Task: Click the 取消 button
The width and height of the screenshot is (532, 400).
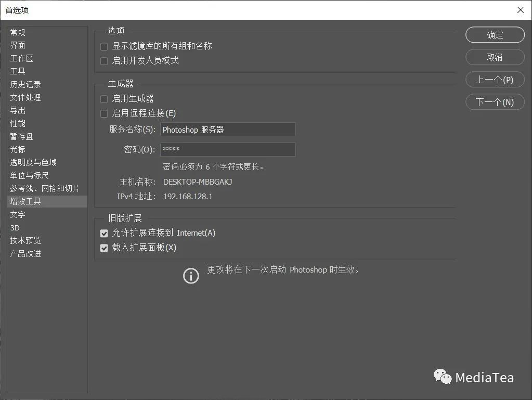Action: pos(495,57)
